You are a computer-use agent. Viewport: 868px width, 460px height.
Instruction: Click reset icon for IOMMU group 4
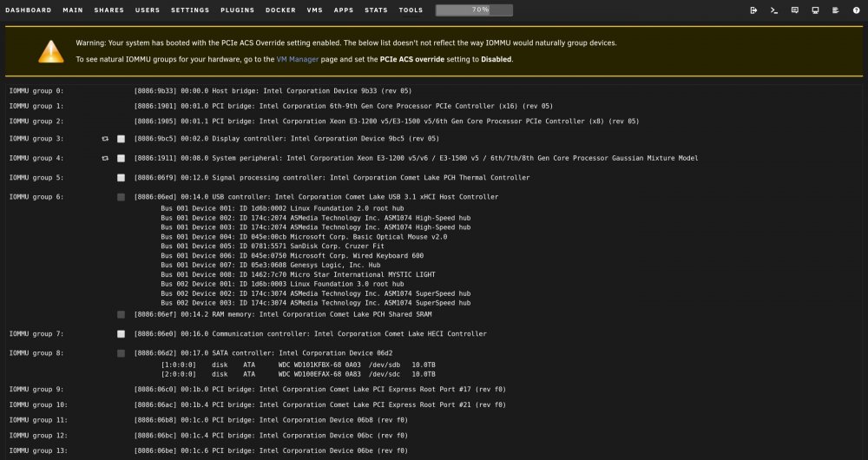click(105, 158)
